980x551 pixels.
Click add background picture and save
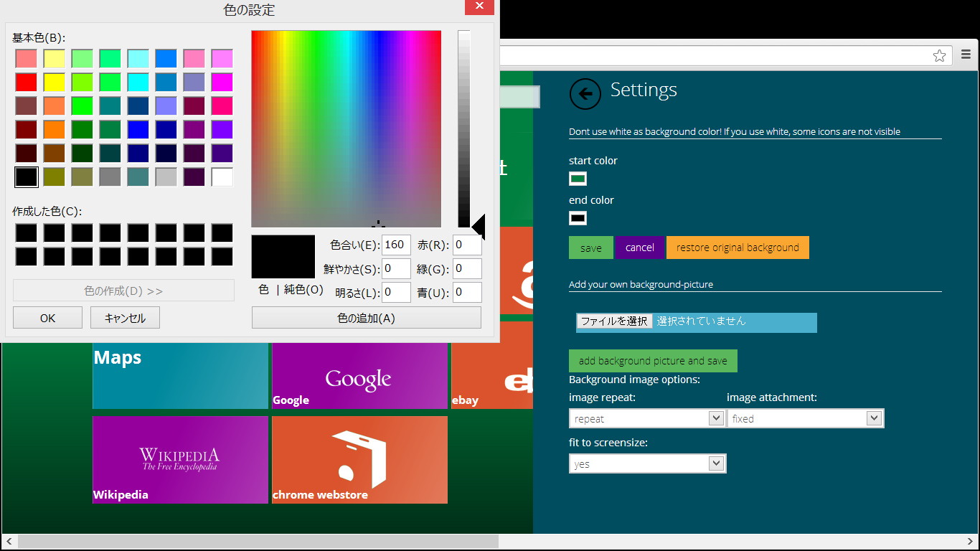pyautogui.click(x=653, y=361)
